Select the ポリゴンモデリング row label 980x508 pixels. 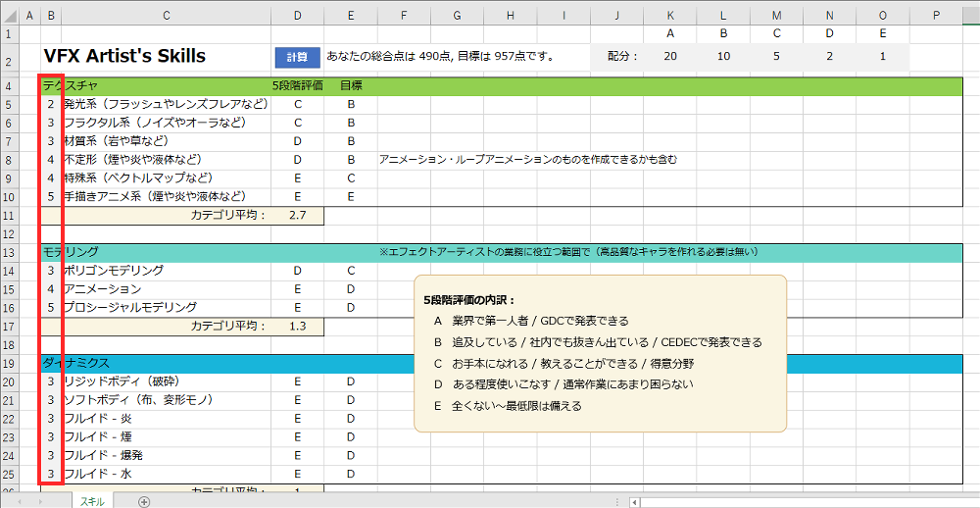(x=114, y=271)
